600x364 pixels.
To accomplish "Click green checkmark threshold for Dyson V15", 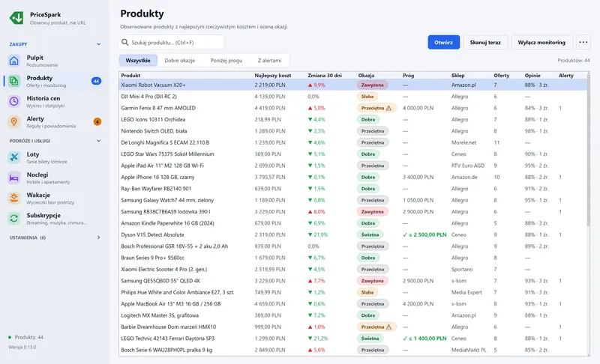I will point(424,234).
